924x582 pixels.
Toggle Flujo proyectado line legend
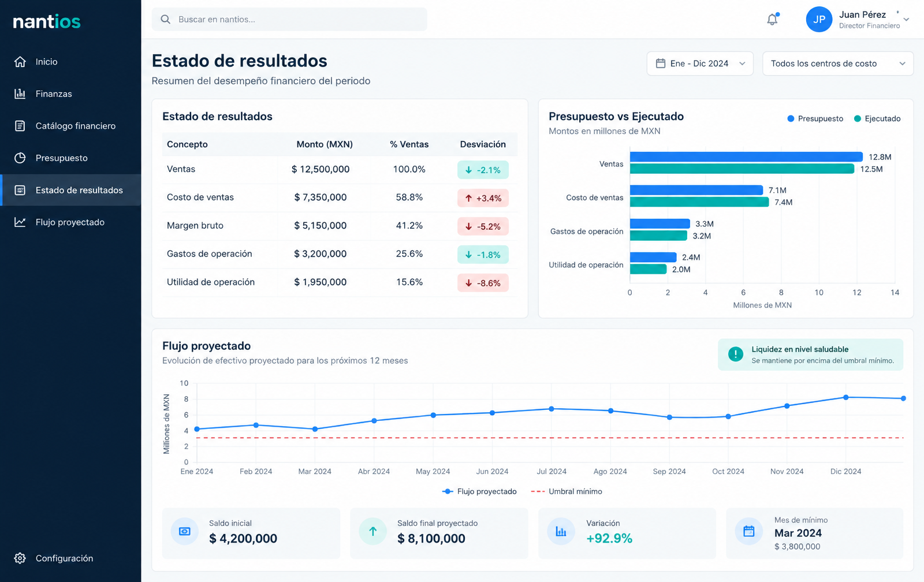click(x=479, y=491)
